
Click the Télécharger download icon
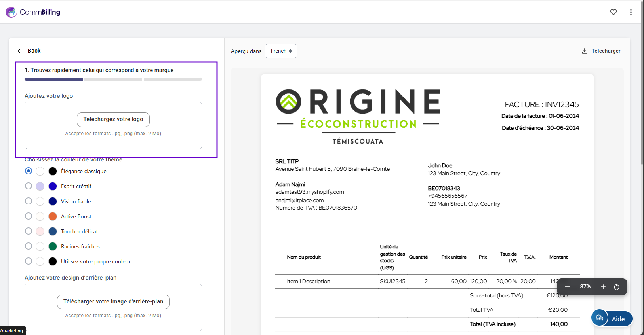coord(585,51)
